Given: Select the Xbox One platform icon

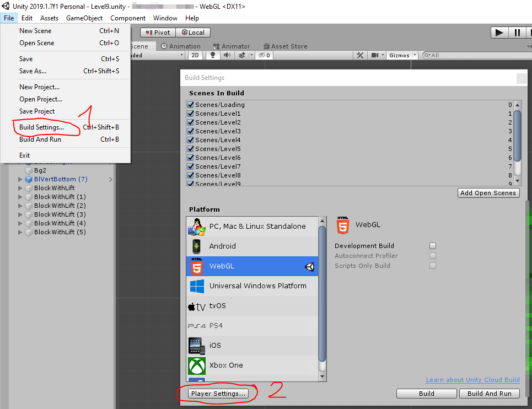Looking at the screenshot, I should point(197,366).
